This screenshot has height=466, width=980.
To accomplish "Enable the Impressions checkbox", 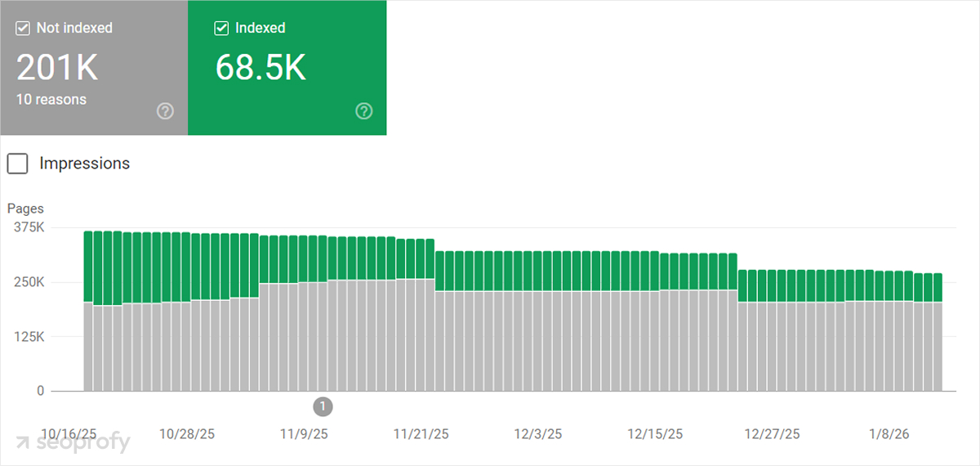I will click(x=17, y=164).
